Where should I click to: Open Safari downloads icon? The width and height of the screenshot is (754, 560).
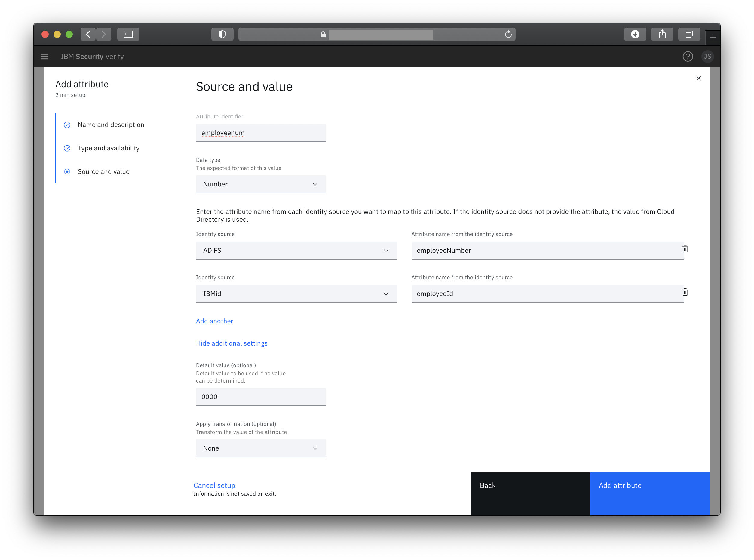coord(635,34)
